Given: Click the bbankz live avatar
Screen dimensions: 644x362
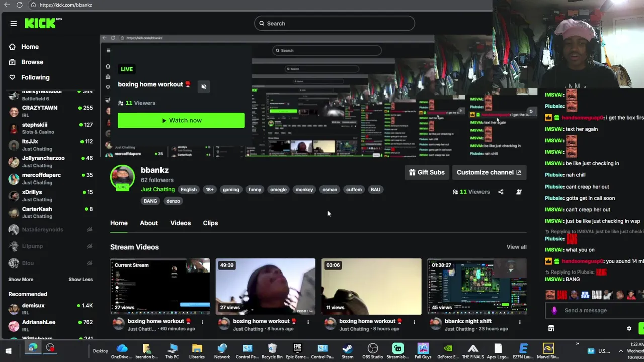Looking at the screenshot, I should click(x=122, y=177).
